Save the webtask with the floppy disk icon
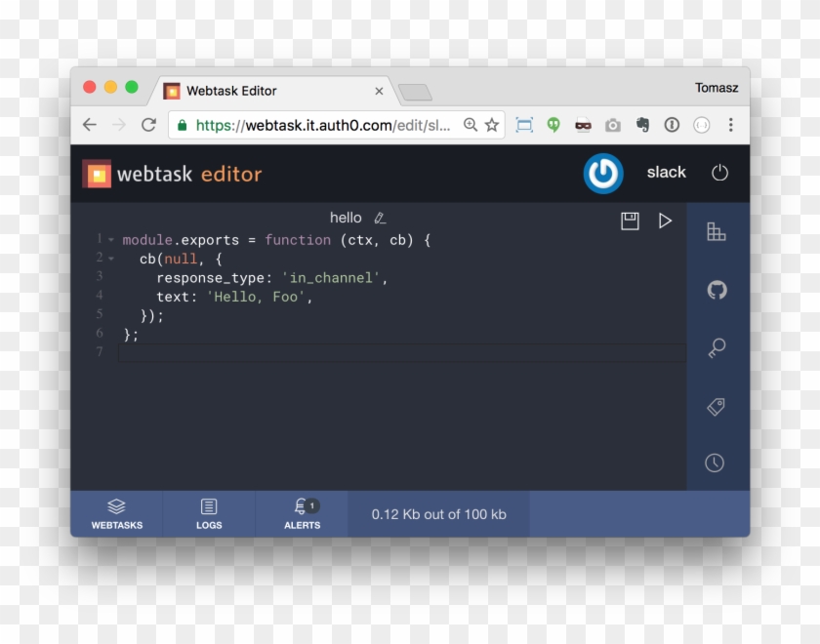 coord(628,221)
